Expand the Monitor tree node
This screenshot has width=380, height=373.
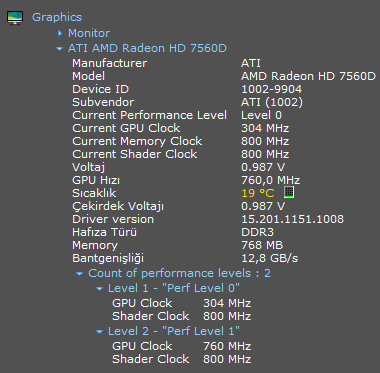(60, 33)
